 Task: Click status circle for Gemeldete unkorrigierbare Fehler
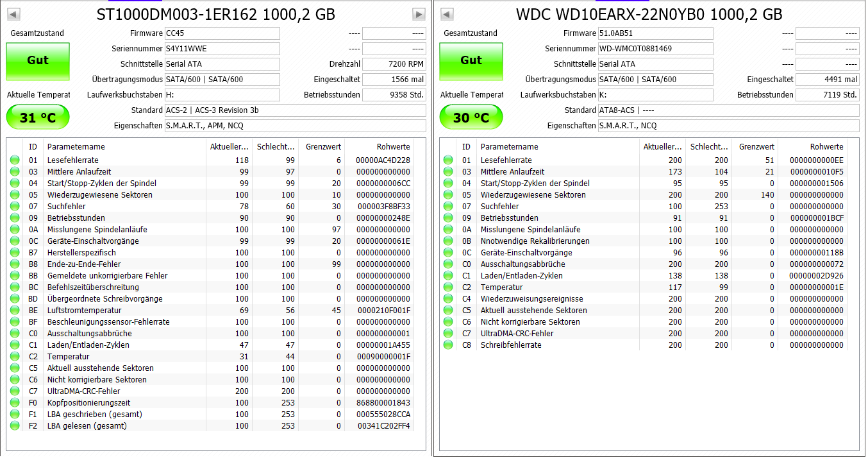coord(15,276)
